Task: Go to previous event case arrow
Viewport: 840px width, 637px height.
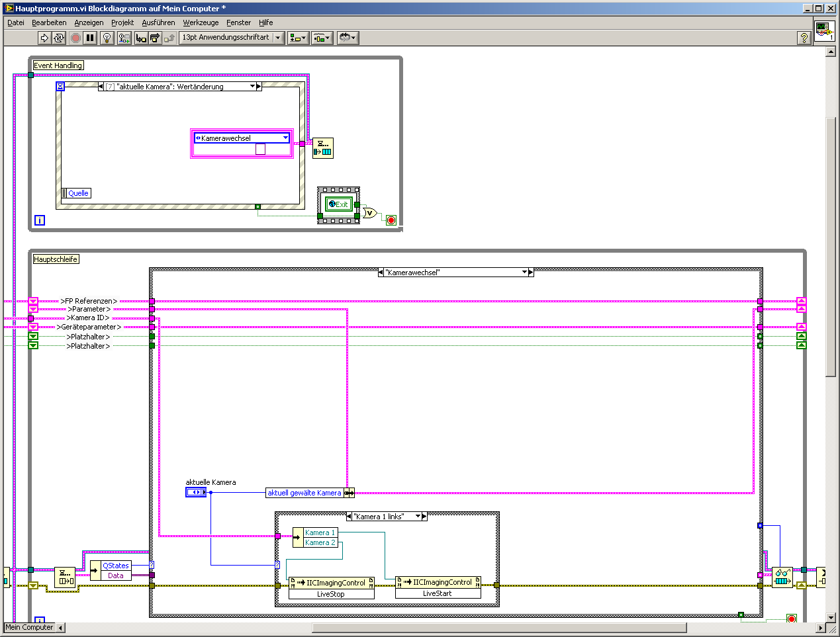Action: [101, 87]
